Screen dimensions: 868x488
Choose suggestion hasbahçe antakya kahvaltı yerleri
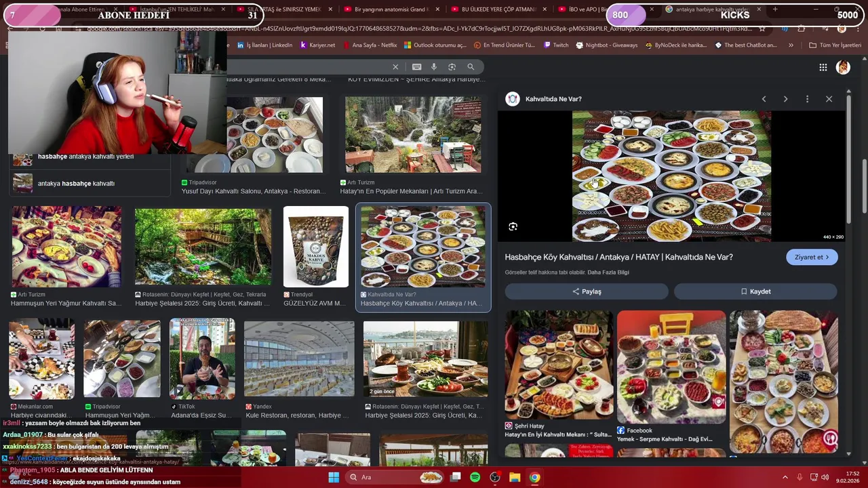coord(85,157)
